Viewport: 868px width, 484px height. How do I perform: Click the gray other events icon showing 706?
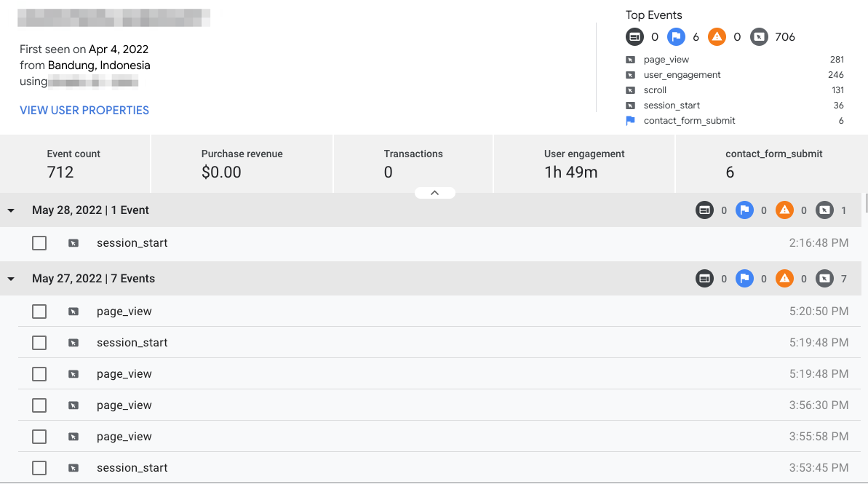(759, 36)
